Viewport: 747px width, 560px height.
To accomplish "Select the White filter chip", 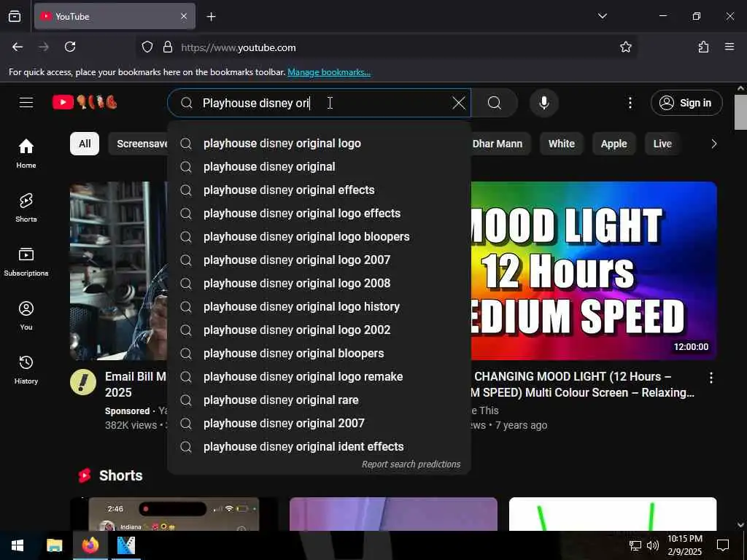I will pyautogui.click(x=561, y=144).
